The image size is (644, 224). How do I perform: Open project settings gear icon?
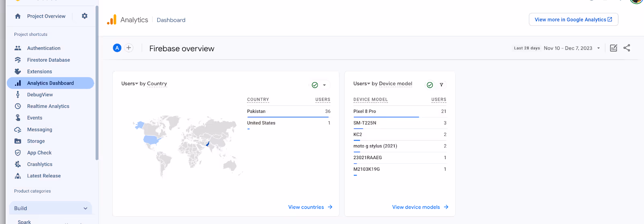(85, 16)
